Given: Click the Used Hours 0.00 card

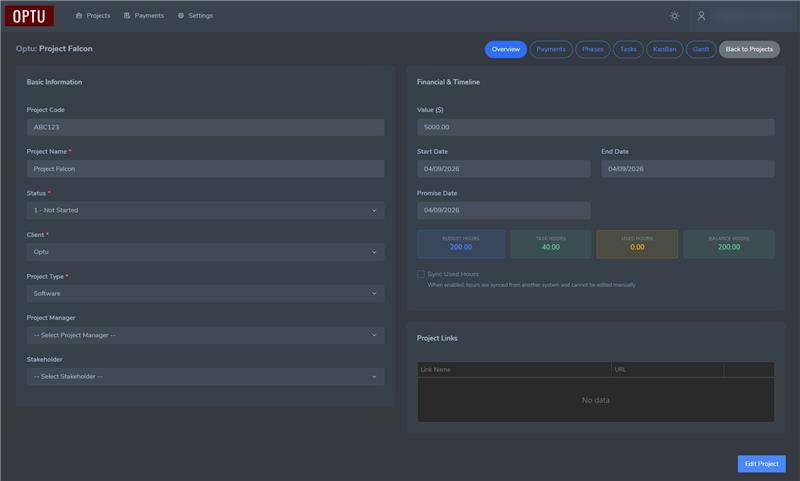Looking at the screenshot, I should pyautogui.click(x=637, y=244).
